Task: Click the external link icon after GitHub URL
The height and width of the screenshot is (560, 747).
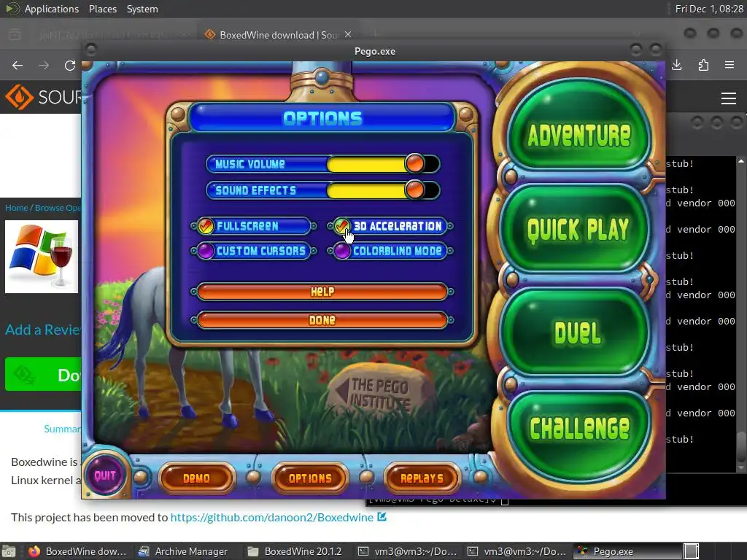Action: point(382,517)
